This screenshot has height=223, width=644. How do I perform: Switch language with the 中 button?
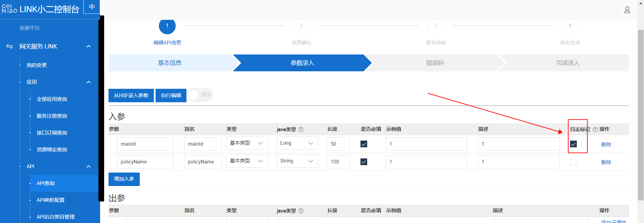coord(92,7)
